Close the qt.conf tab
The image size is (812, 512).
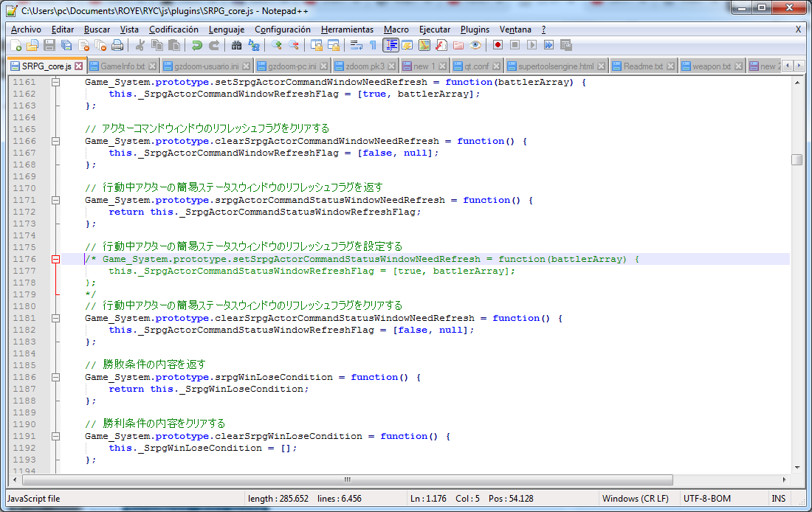(x=496, y=66)
